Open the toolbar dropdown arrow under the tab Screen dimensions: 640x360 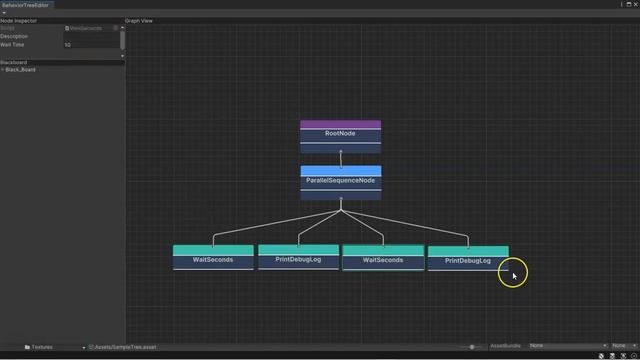pyautogui.click(x=4, y=13)
